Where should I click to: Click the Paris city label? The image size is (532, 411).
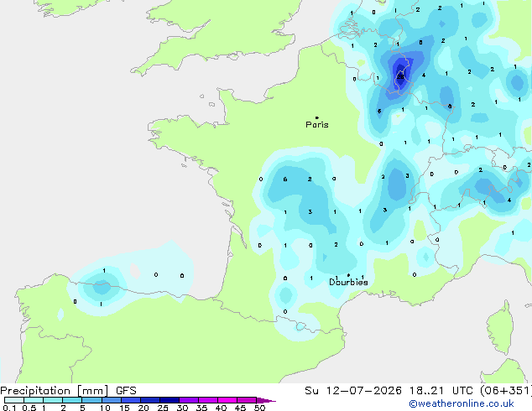click(x=317, y=125)
